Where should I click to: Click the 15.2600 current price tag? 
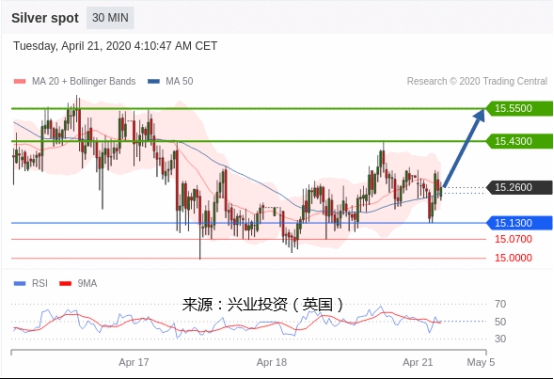(x=519, y=187)
